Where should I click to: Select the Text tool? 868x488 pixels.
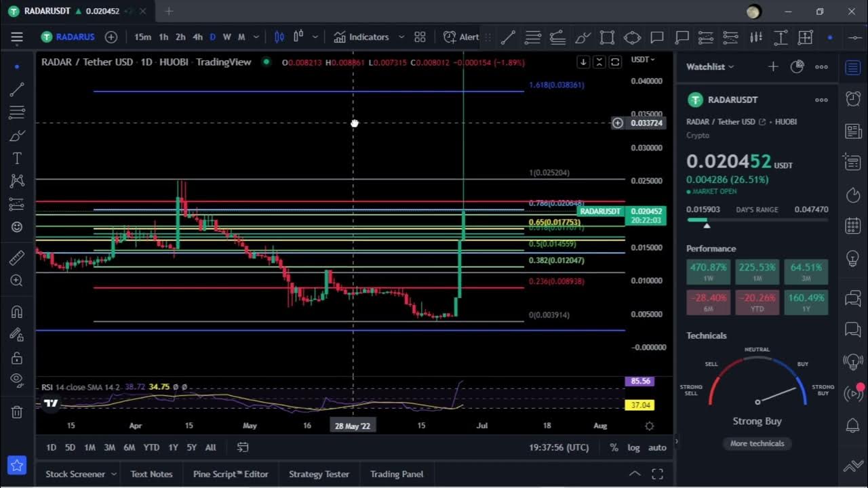[17, 158]
